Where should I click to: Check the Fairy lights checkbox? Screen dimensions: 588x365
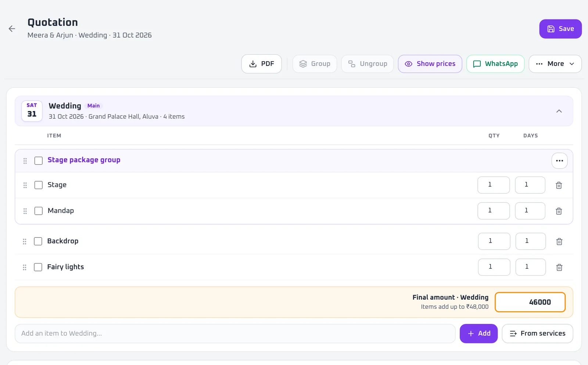coord(38,267)
